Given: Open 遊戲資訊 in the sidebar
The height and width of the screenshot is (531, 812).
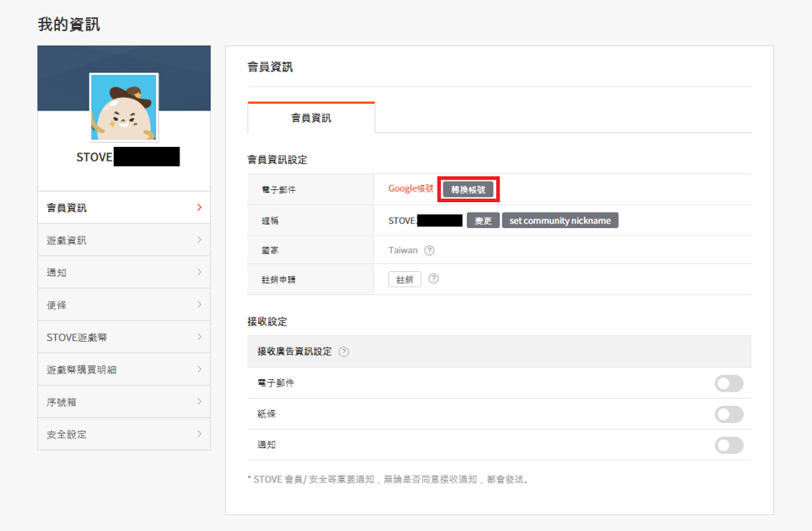Looking at the screenshot, I should (x=123, y=240).
